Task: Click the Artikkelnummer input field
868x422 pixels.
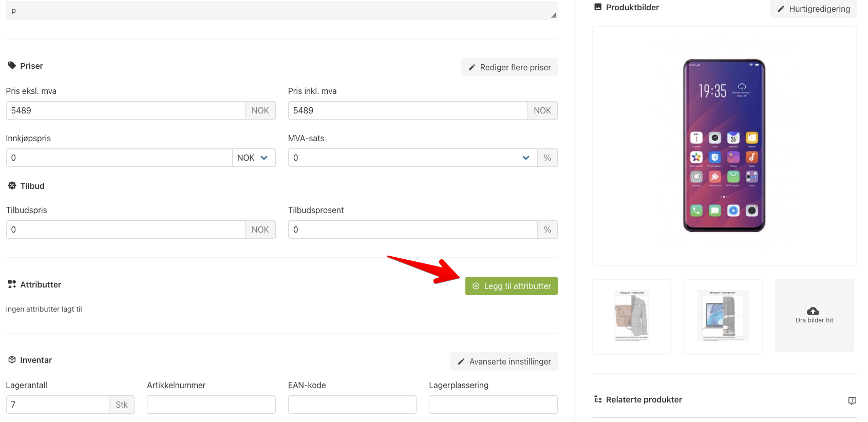Action: pos(211,405)
